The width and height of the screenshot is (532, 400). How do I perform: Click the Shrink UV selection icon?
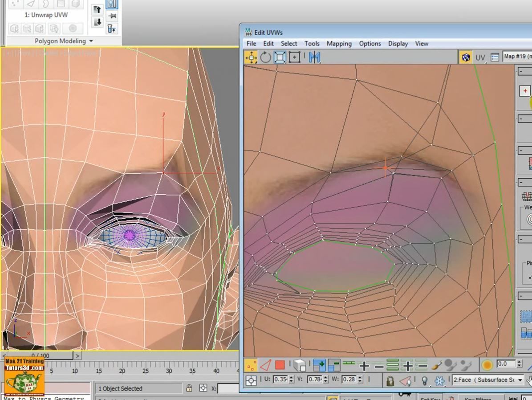[333, 365]
